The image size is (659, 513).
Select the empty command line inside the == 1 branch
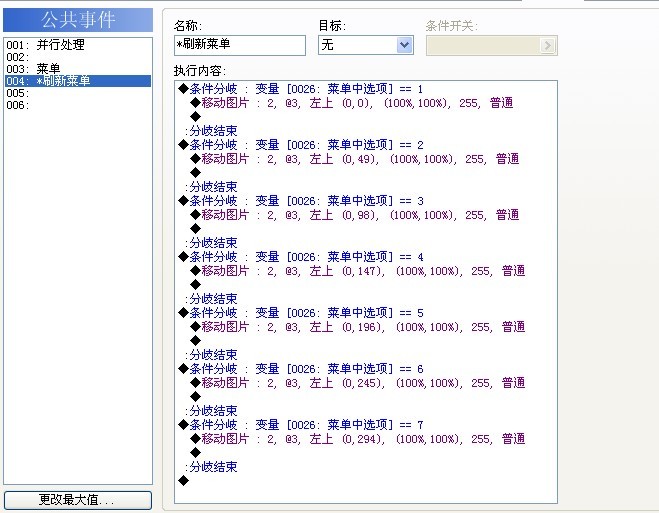click(x=195, y=117)
